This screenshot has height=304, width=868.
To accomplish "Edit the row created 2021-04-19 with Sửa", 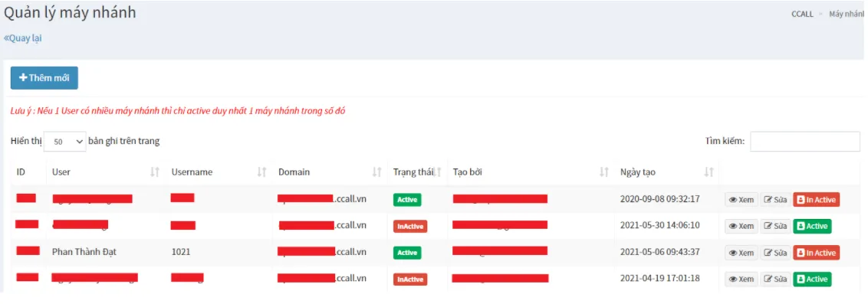I will (775, 279).
